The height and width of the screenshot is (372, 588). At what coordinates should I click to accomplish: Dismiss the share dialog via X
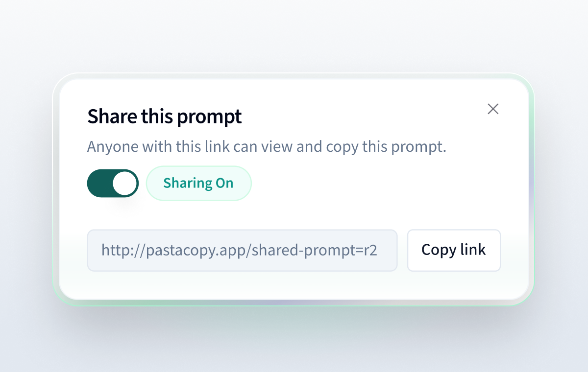(493, 109)
